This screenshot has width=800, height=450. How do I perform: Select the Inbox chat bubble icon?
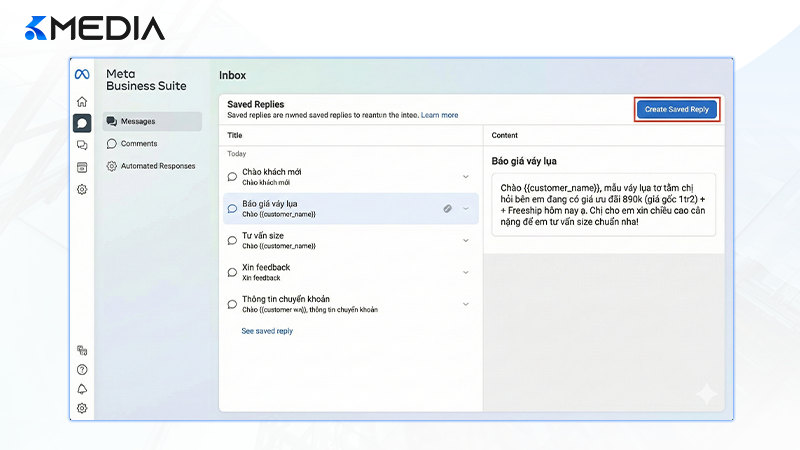[x=82, y=123]
